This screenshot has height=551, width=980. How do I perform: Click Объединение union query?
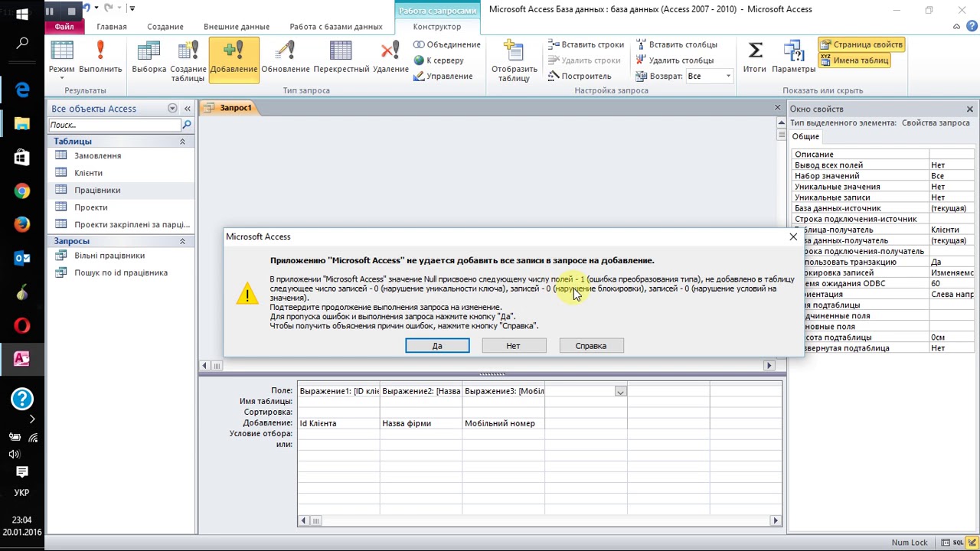pos(447,44)
